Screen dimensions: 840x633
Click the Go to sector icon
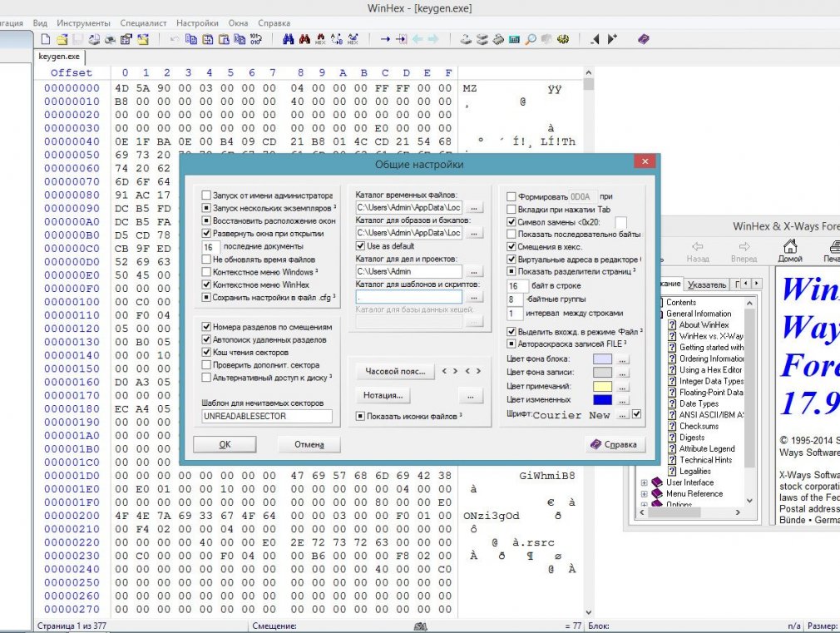[401, 39]
